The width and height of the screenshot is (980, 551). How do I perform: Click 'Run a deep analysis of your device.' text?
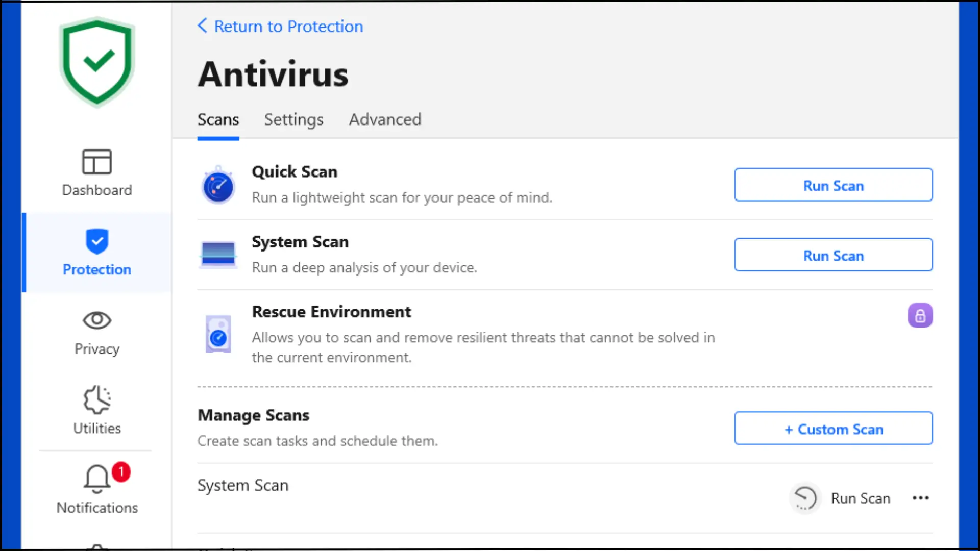tap(364, 268)
